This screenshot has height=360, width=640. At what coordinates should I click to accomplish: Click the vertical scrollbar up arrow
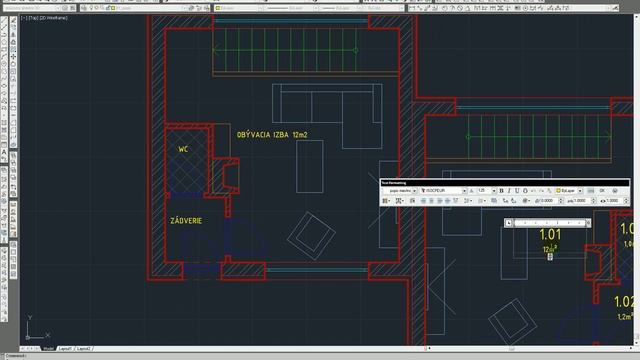click(x=636, y=16)
